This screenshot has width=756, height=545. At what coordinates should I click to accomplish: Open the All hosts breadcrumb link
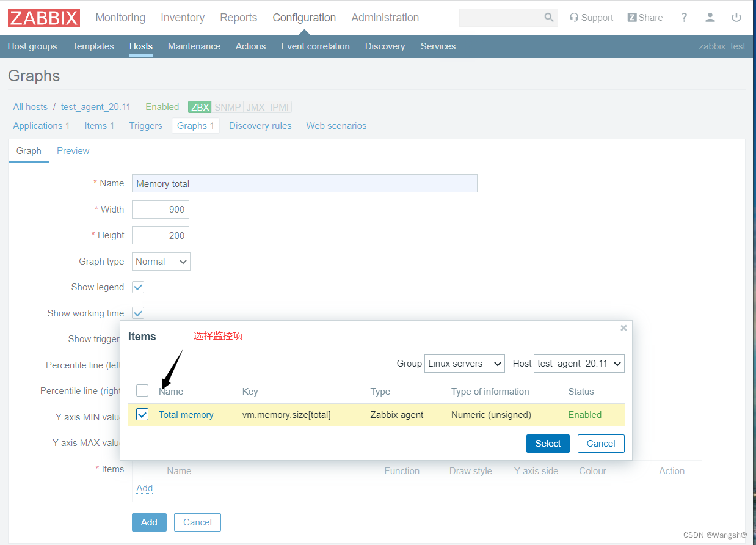30,107
